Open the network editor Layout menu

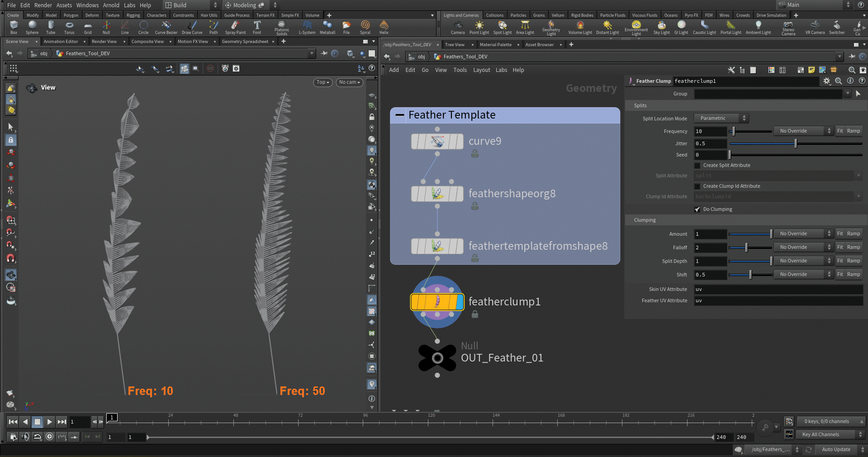(x=482, y=70)
